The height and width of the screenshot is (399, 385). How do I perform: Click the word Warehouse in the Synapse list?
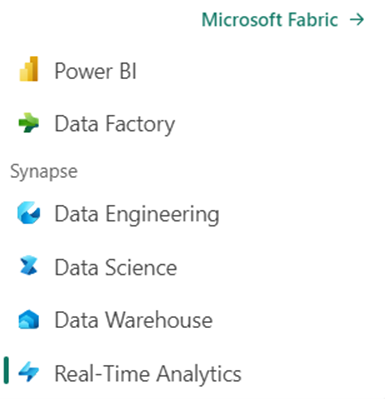click(x=159, y=320)
